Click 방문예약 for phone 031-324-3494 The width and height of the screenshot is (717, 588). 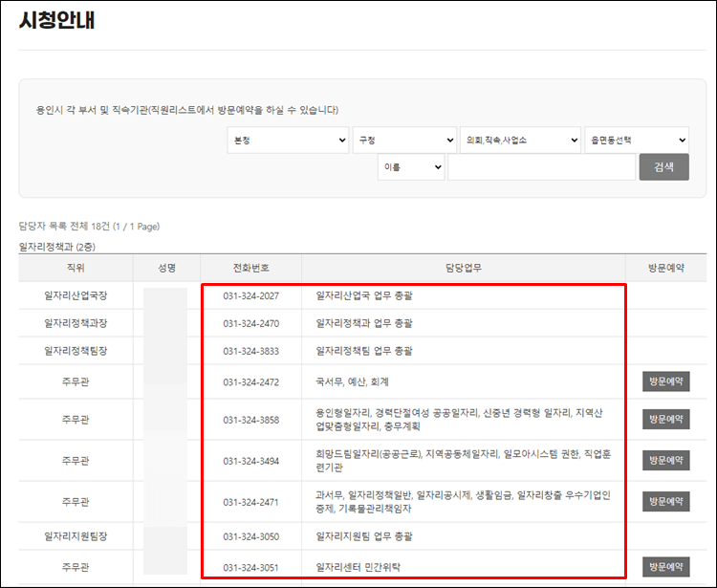[x=665, y=461]
